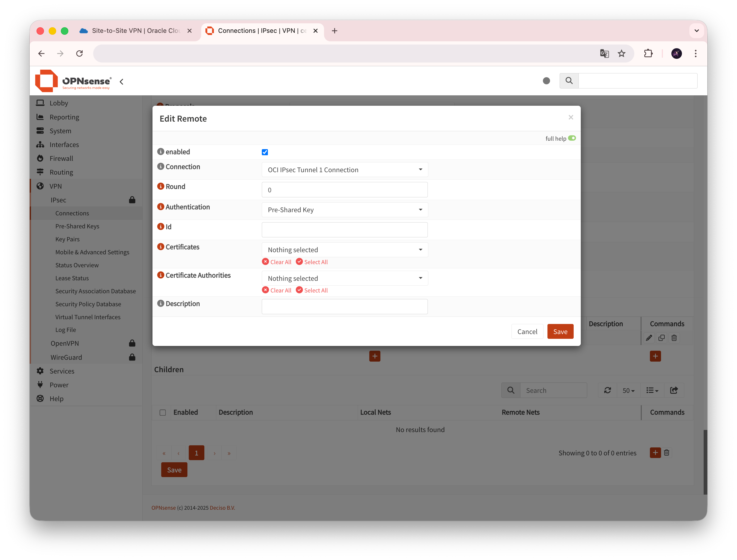The width and height of the screenshot is (737, 560).
Task: Uncheck the enabled checkbox
Action: [x=265, y=152]
